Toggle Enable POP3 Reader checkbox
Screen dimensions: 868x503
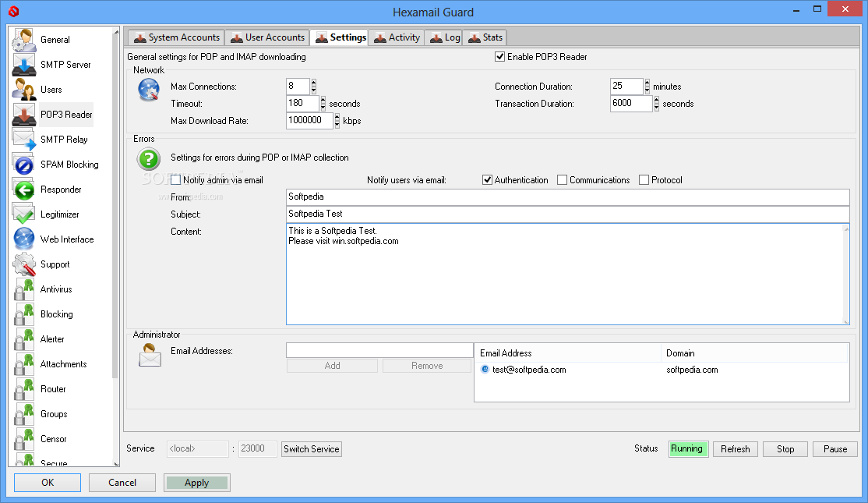pyautogui.click(x=500, y=56)
